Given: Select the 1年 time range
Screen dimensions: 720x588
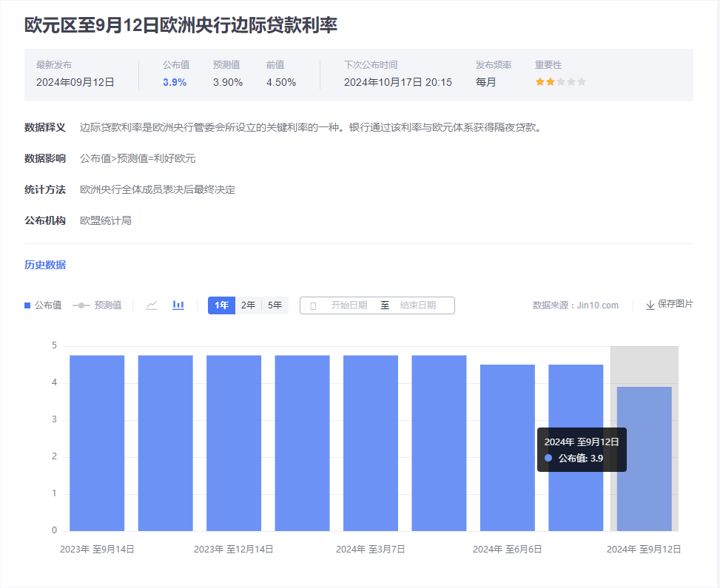Looking at the screenshot, I should pos(221,305).
